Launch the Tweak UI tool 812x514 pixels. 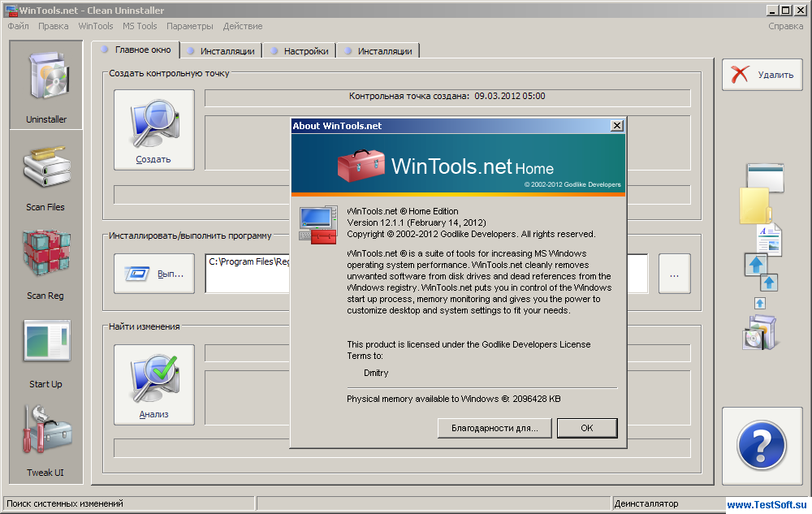pyautogui.click(x=46, y=441)
